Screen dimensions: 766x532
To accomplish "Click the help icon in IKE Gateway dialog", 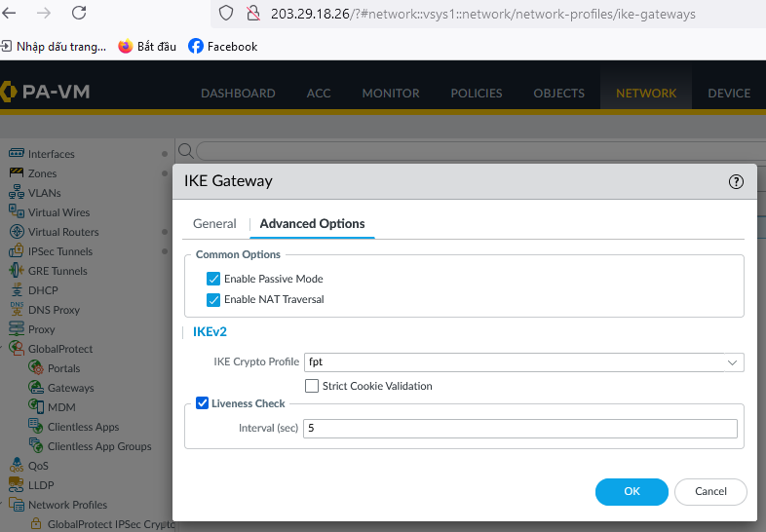I will (x=736, y=181).
